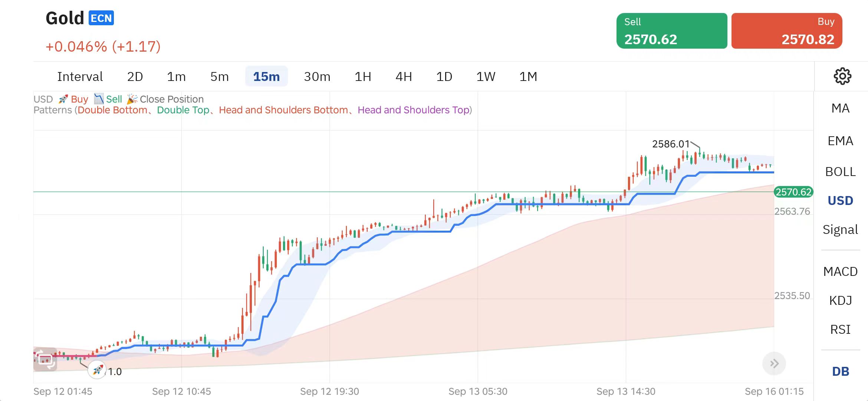This screenshot has height=401, width=868.
Task: Click the rocket buy signal marker
Action: 97,370
